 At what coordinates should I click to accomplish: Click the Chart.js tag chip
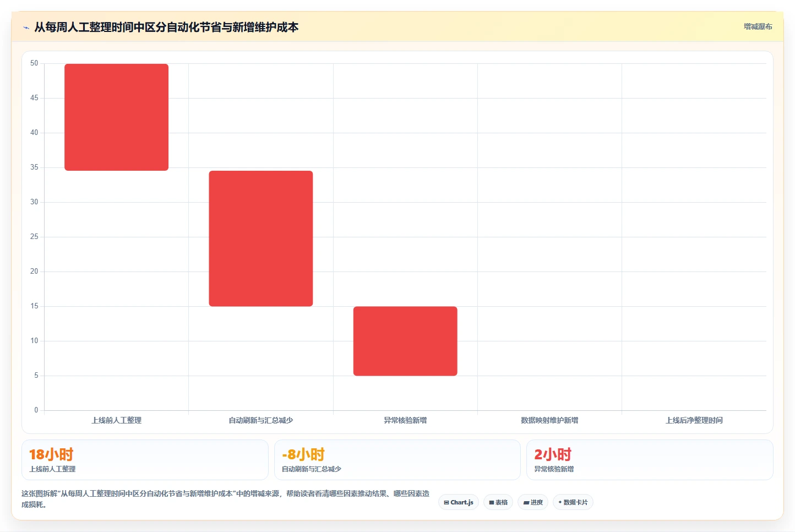tap(459, 502)
